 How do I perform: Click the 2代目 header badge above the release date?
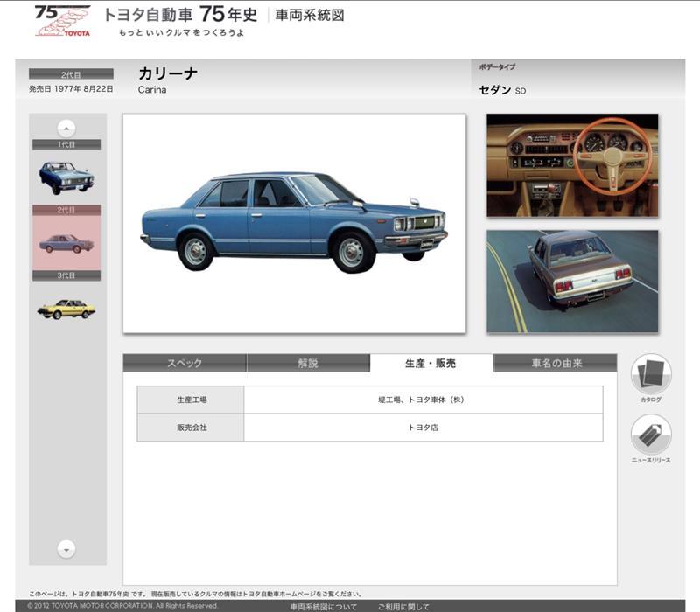point(71,74)
